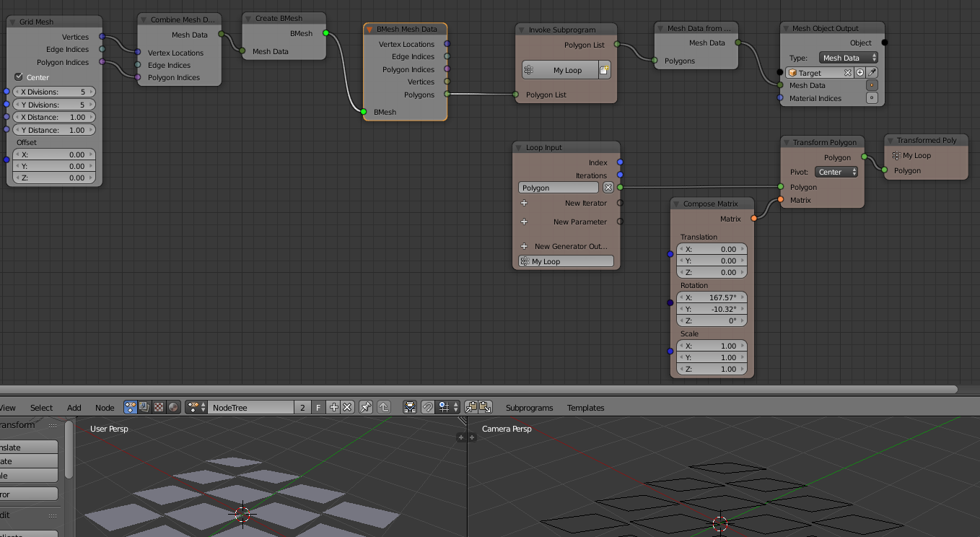
Task: Select the Animation Nodes tree type icon
Action: click(131, 407)
